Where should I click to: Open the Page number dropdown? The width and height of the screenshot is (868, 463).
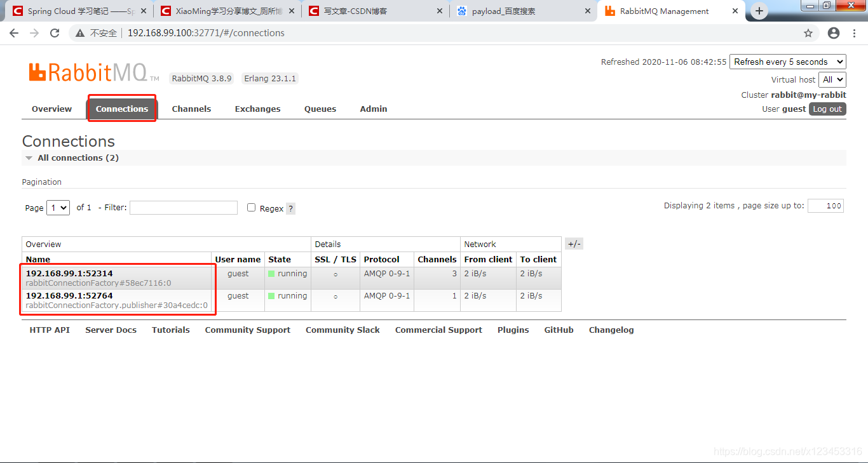tap(58, 208)
